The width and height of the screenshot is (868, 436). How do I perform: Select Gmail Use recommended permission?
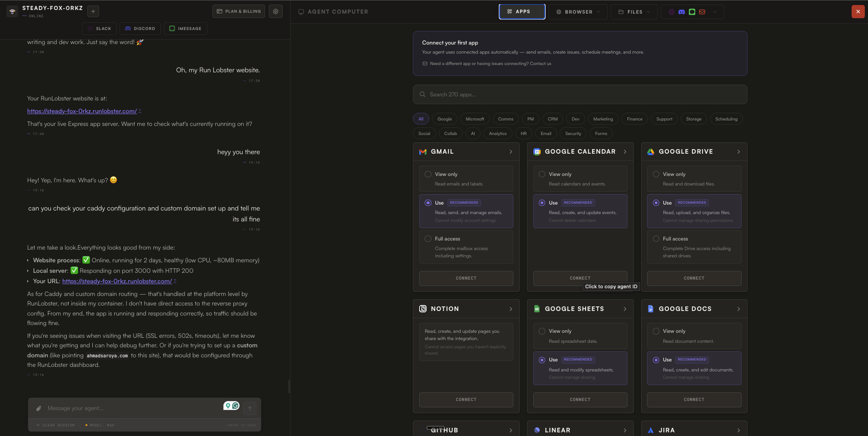(x=466, y=211)
